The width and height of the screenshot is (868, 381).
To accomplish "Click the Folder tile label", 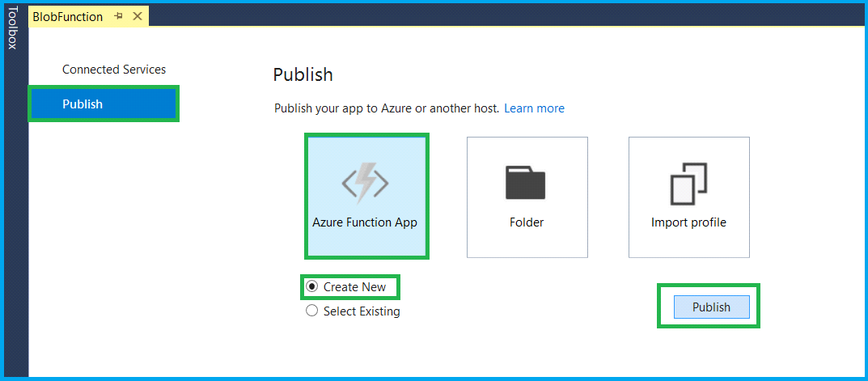I will pos(527,222).
